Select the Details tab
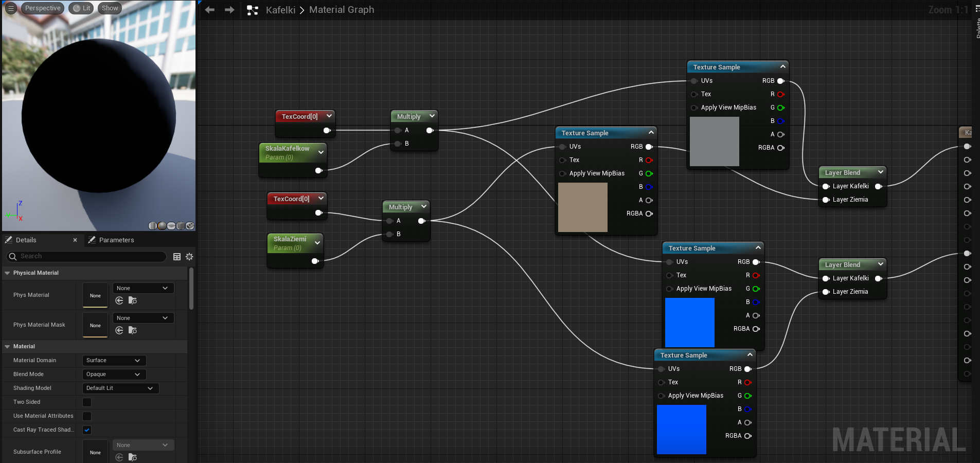This screenshot has height=463, width=980. click(26, 240)
